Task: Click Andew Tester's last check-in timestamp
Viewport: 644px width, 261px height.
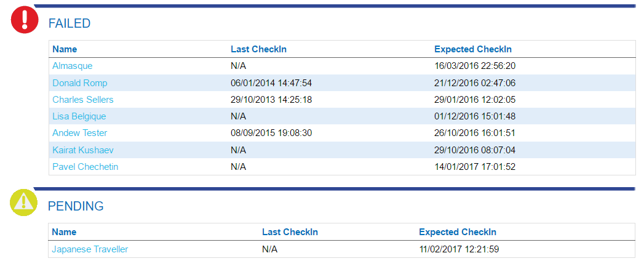Action: coord(271,133)
